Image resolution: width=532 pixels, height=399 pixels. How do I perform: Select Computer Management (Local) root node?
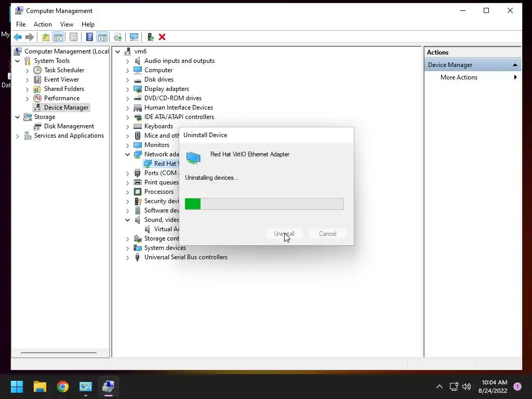[x=66, y=51]
